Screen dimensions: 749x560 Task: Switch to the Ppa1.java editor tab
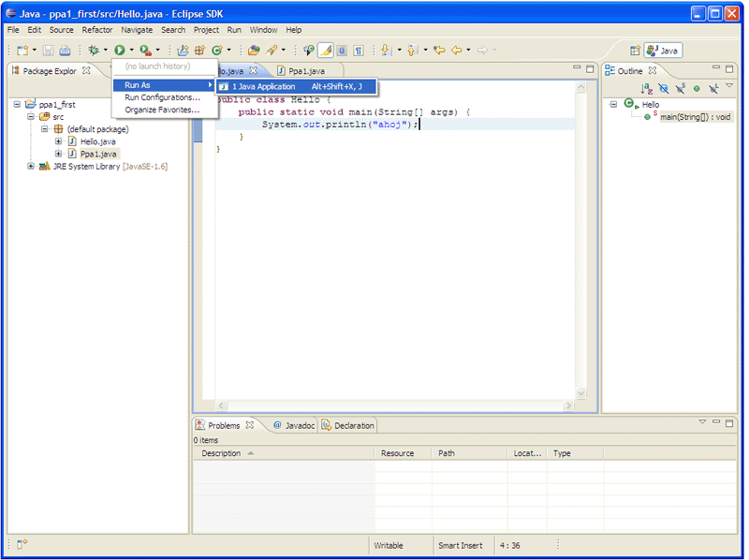click(306, 71)
